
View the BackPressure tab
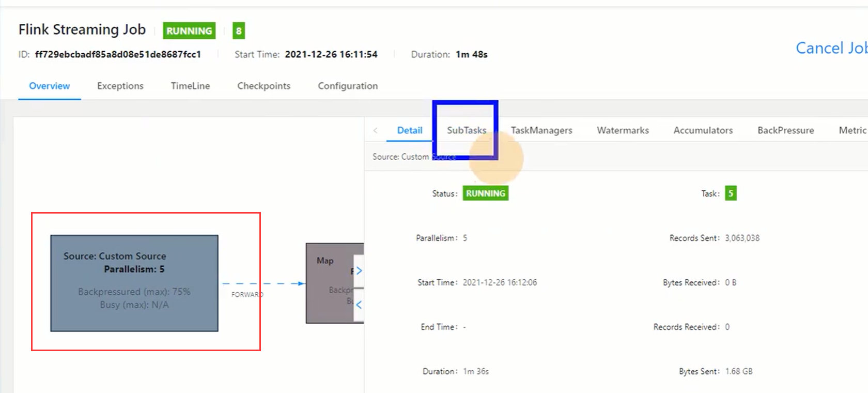click(785, 130)
